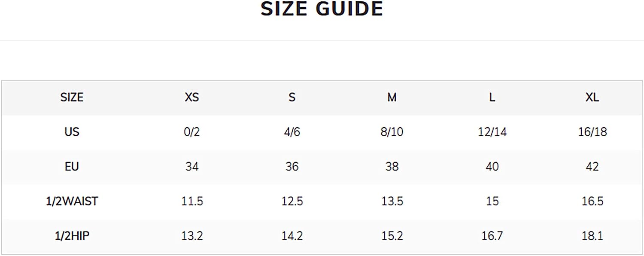Select US size 12/14 cell
644x256 pixels.
point(492,131)
